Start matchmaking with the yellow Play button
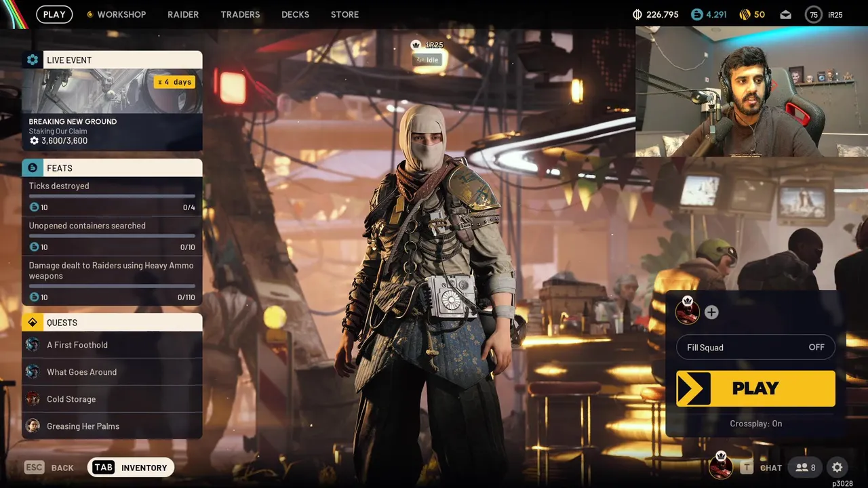The width and height of the screenshot is (868, 488). pos(755,388)
